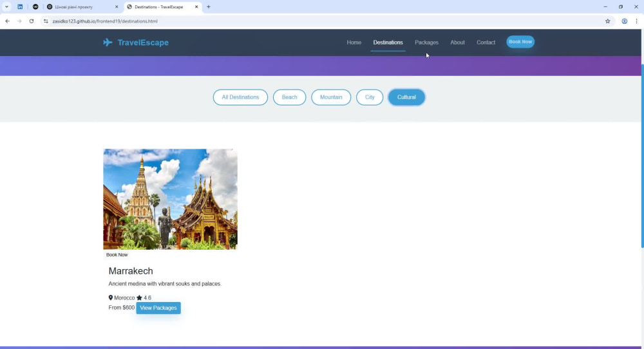Image resolution: width=644 pixels, height=349 pixels.
Task: Click the Marrakech temple photo
Action: click(x=170, y=199)
